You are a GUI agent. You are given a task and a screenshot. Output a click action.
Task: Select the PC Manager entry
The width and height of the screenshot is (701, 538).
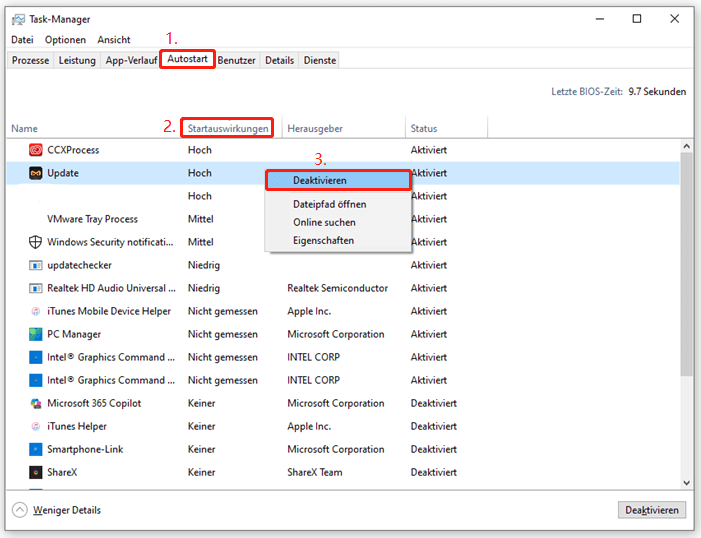74,334
